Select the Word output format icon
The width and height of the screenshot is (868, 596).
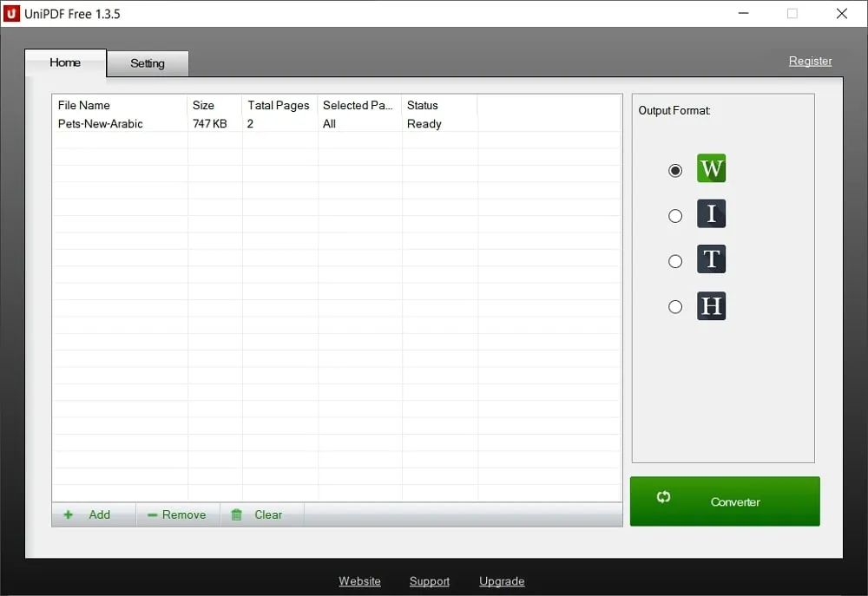pyautogui.click(x=711, y=169)
